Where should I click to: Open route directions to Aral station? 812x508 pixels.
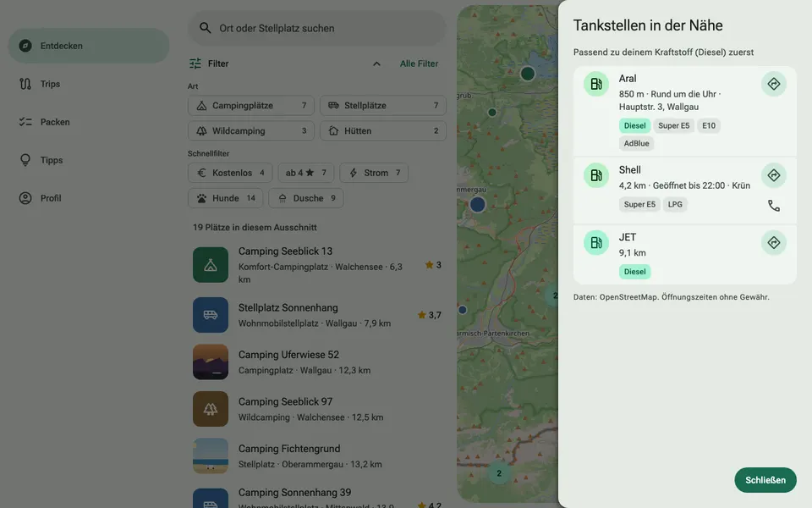coord(773,84)
